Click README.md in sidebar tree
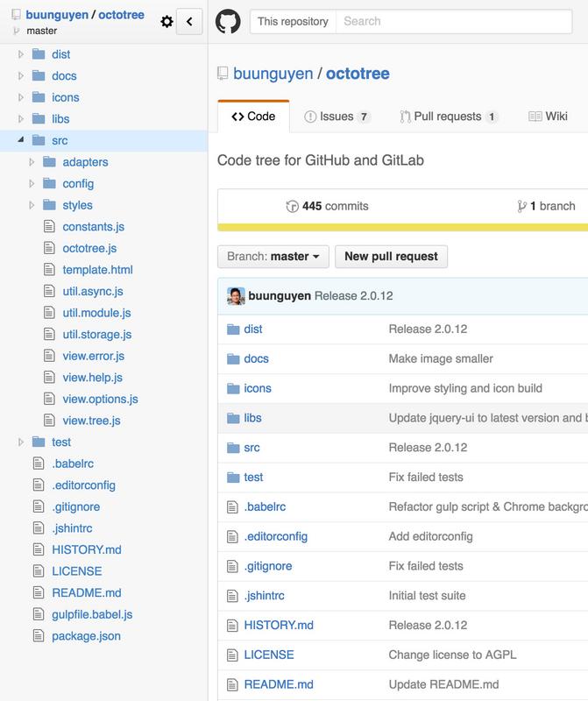This screenshot has width=588, height=701. click(x=86, y=592)
